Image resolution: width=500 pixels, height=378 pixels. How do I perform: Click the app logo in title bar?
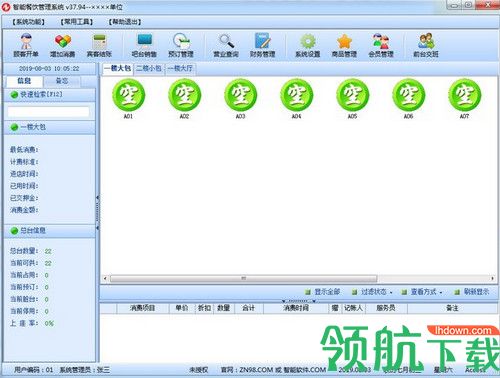coord(6,7)
